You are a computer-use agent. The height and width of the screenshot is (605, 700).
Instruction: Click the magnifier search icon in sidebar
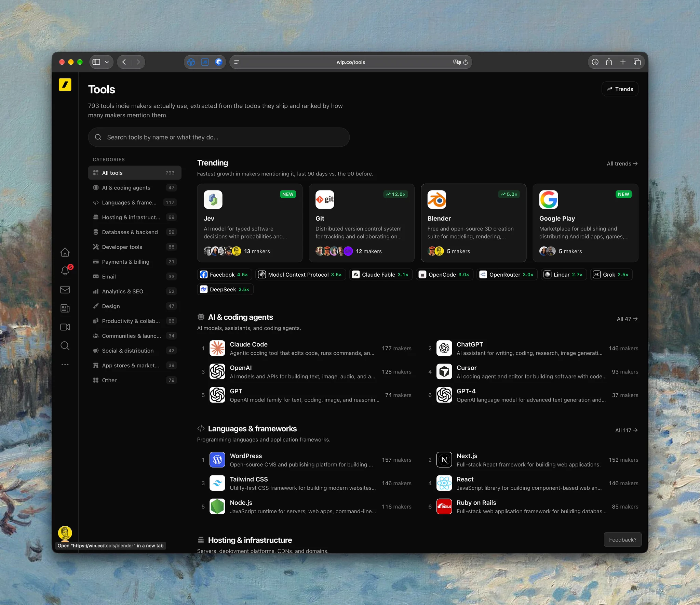point(65,346)
